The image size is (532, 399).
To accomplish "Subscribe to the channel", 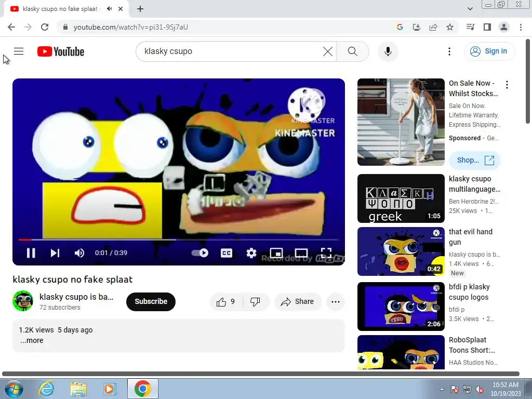I will point(151,302).
